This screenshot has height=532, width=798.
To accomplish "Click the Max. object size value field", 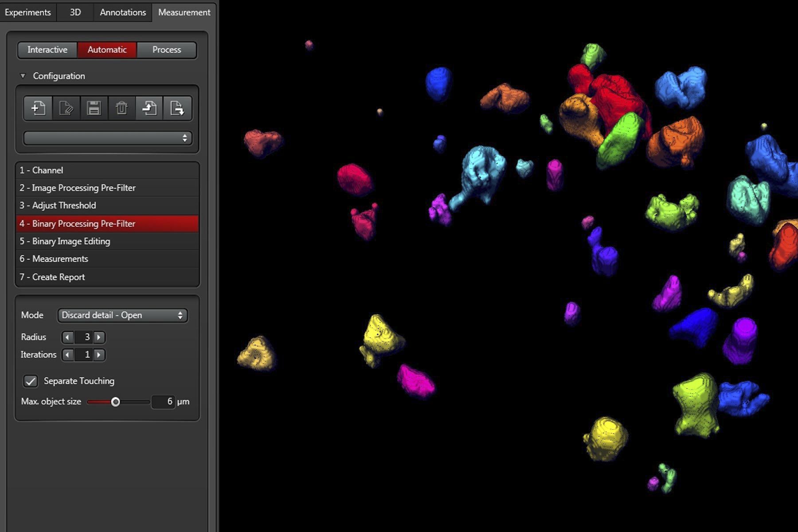I will click(163, 402).
